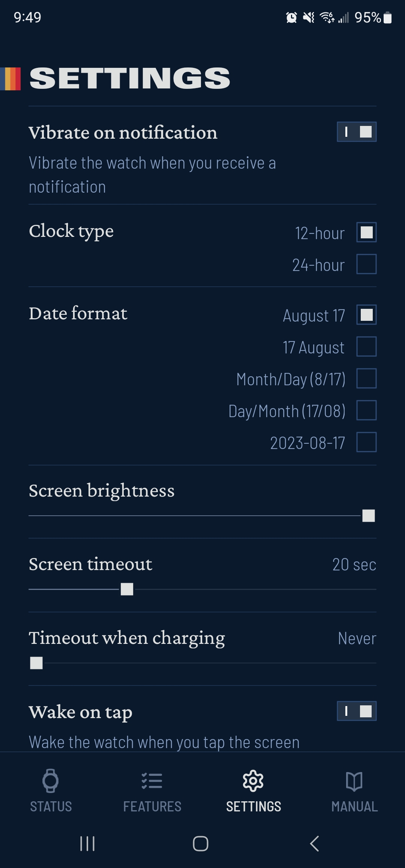Toggle the Wake on tap switch

357,711
